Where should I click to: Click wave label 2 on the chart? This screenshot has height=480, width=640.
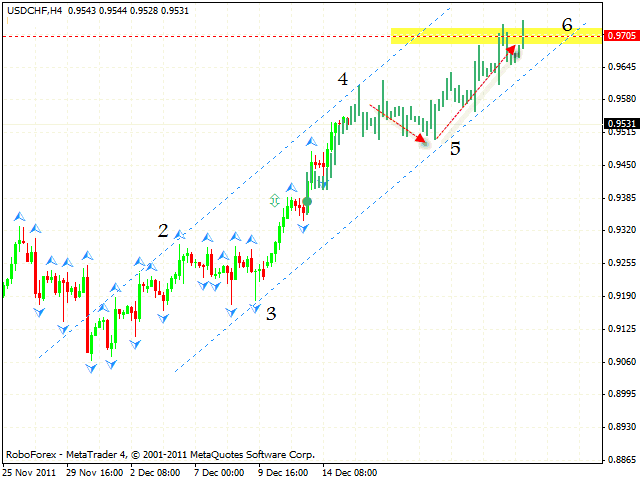coord(163,231)
